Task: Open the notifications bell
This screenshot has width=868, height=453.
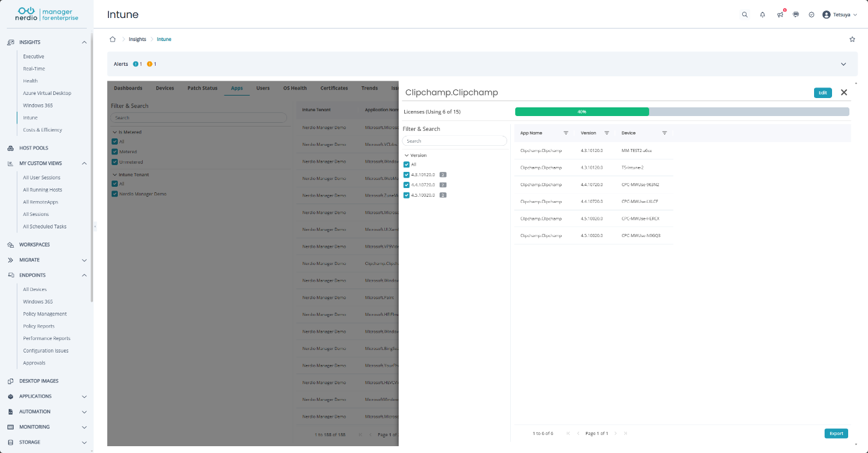Action: pos(763,15)
